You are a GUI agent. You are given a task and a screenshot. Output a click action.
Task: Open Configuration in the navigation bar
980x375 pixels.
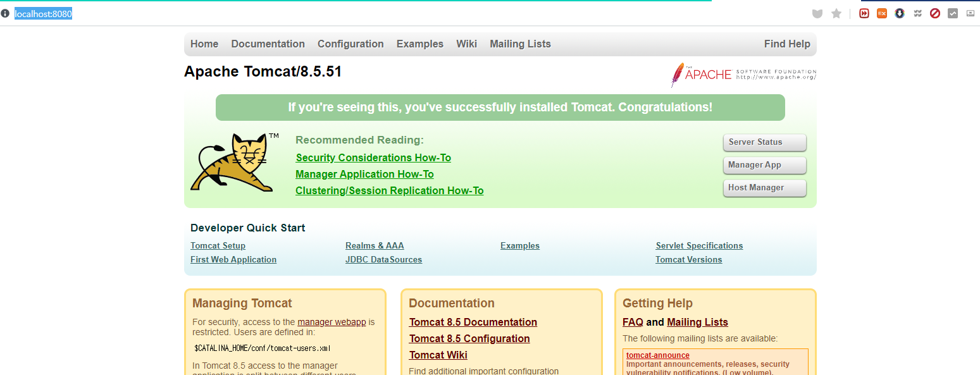pyautogui.click(x=350, y=44)
